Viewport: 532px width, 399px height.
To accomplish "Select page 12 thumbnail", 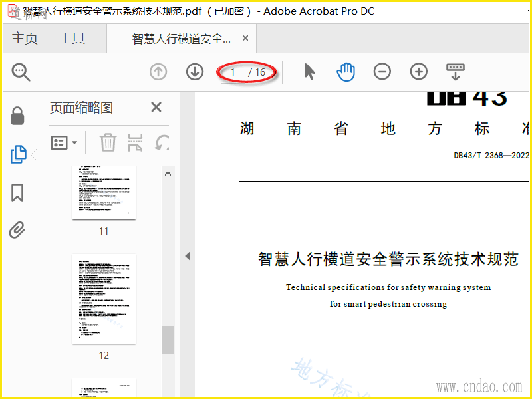I will [x=104, y=299].
